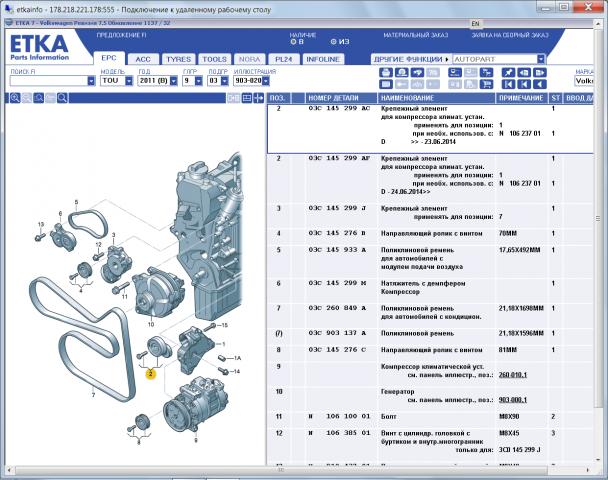
Task: Switch to the INFOLINE tab
Action: click(x=323, y=59)
